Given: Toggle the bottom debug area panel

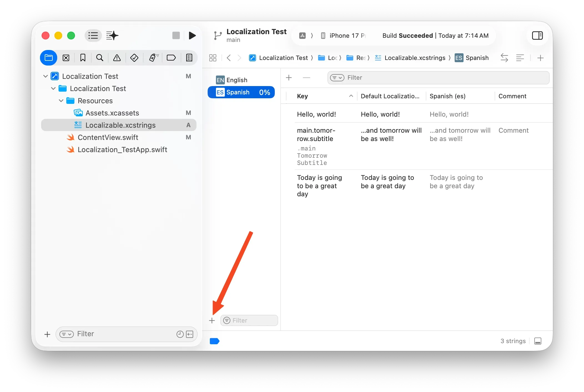Looking at the screenshot, I should tap(538, 341).
